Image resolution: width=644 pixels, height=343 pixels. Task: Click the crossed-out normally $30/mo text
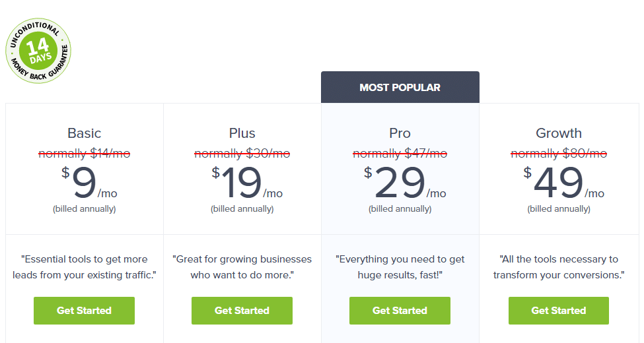click(x=242, y=154)
